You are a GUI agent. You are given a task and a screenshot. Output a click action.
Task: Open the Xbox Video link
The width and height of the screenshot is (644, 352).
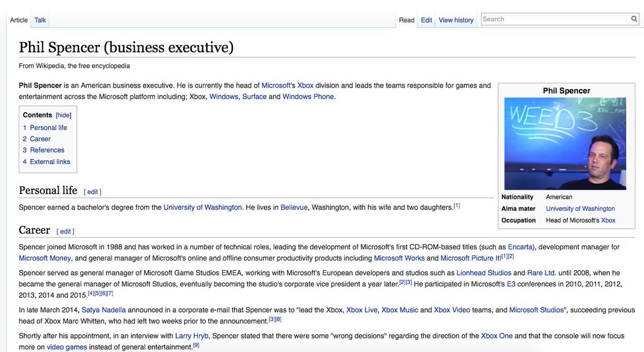point(452,310)
